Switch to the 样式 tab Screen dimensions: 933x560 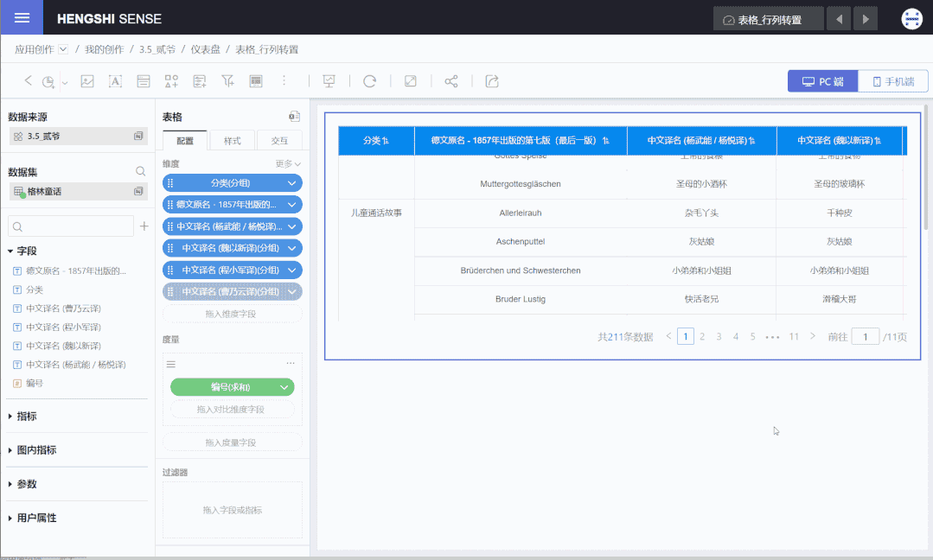232,140
